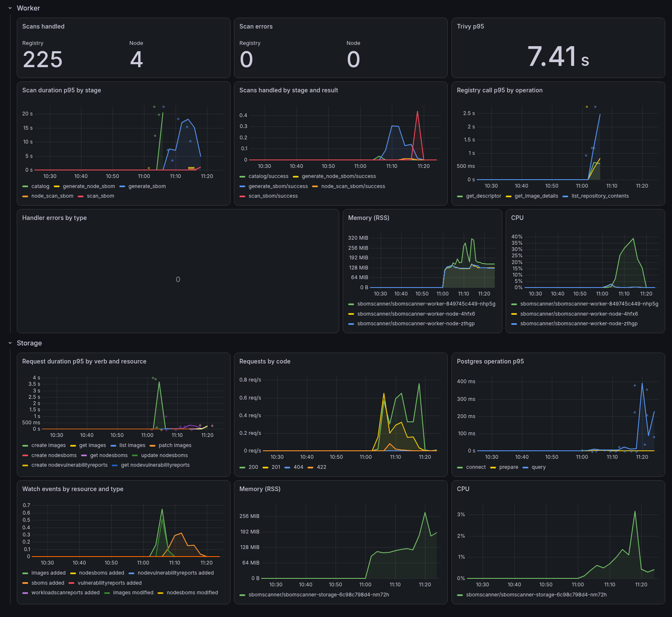The image size is (672, 617).
Task: Toggle generate_sbom series in Scan duration legend
Action: click(x=147, y=186)
